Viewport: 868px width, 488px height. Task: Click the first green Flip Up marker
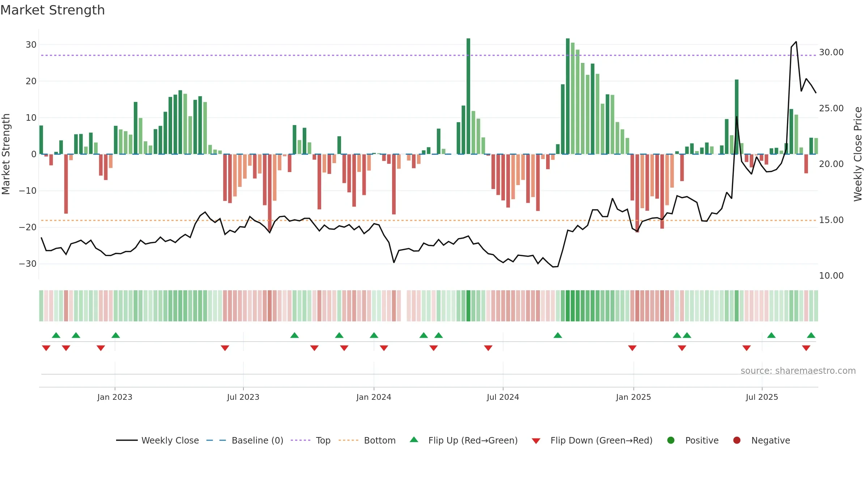[56, 335]
